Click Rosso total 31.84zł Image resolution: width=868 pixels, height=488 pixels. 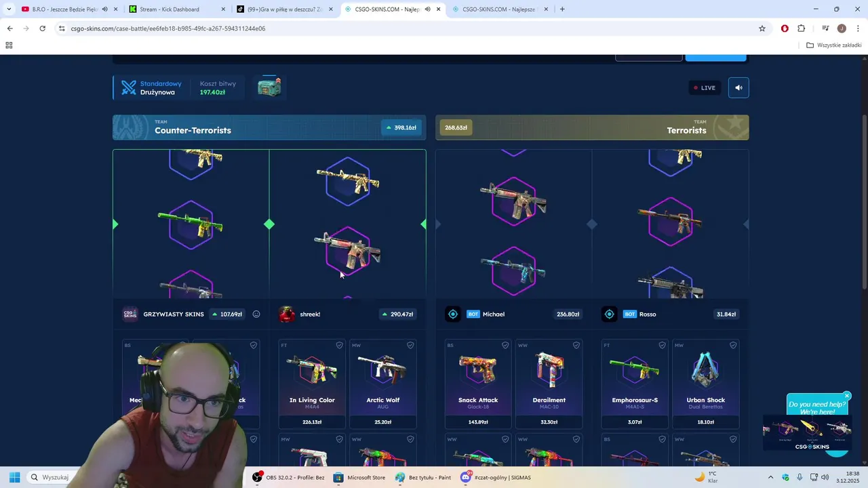pos(726,314)
